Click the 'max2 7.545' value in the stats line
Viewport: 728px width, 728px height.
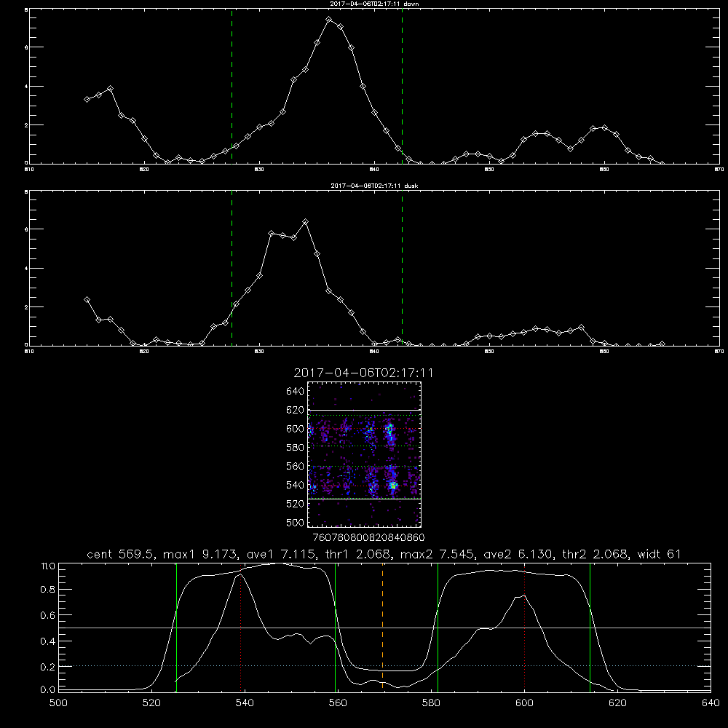tap(435, 554)
